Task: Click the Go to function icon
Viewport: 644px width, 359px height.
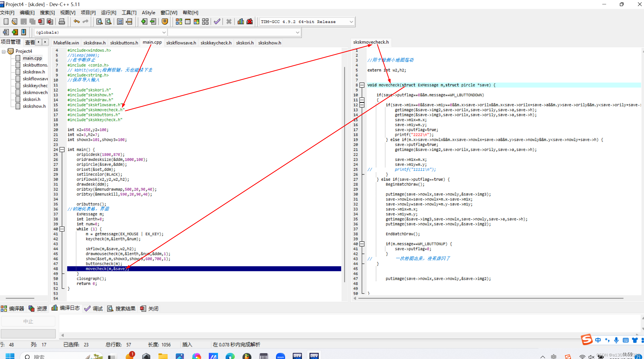Action: 120,22
